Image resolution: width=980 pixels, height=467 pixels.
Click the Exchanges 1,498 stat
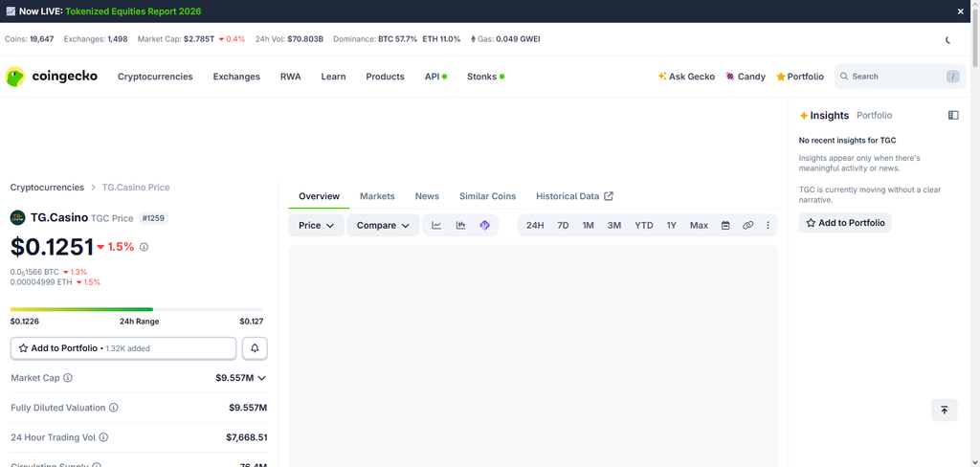(96, 39)
